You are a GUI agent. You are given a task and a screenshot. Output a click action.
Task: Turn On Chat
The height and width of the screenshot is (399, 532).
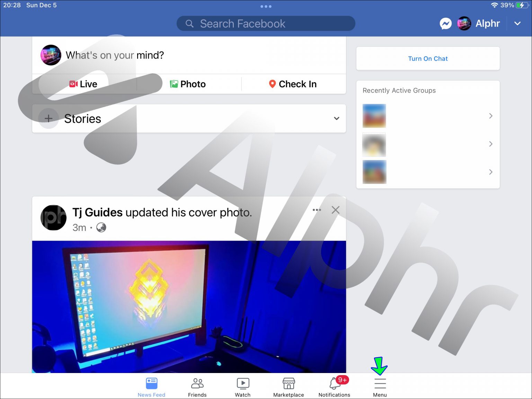click(x=428, y=59)
